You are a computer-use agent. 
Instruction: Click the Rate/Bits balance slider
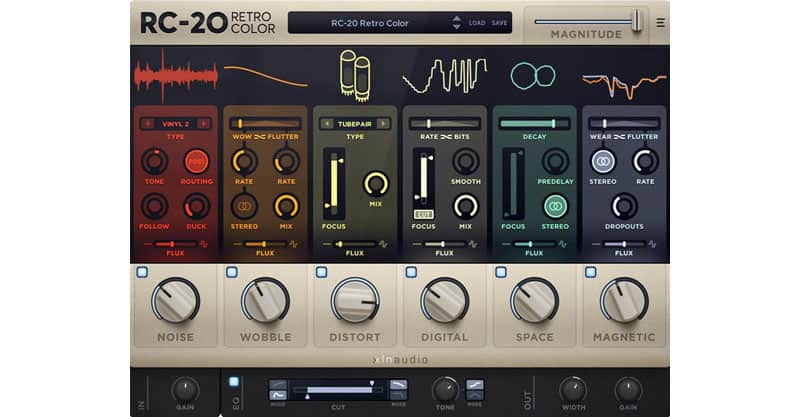[x=445, y=124]
